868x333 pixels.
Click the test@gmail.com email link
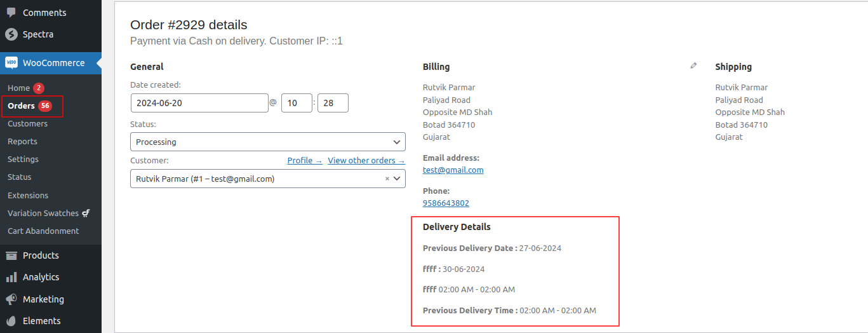[453, 170]
